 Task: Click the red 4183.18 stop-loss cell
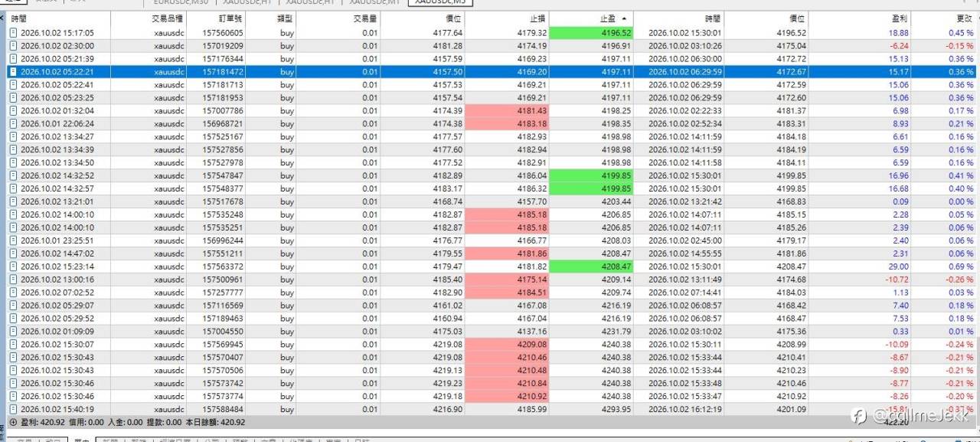pyautogui.click(x=507, y=124)
